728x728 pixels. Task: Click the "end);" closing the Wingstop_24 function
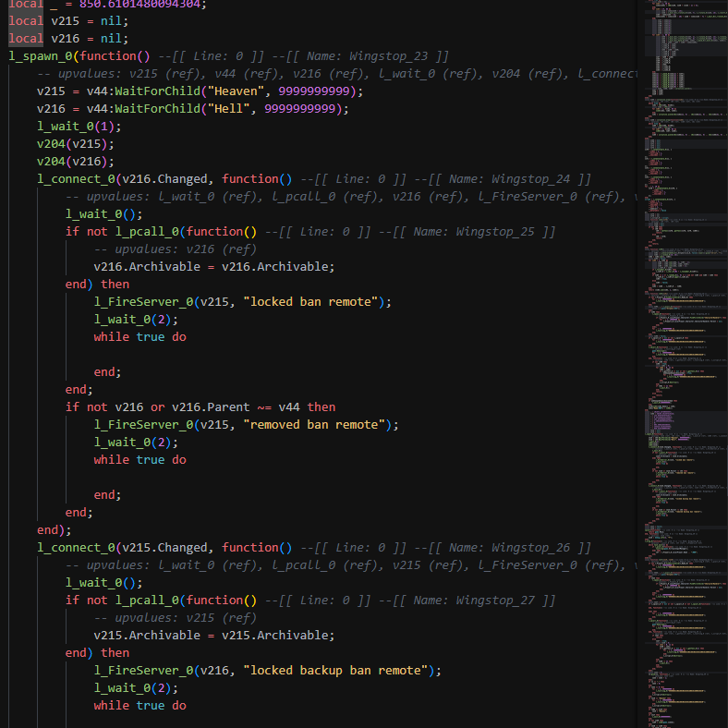[55, 530]
